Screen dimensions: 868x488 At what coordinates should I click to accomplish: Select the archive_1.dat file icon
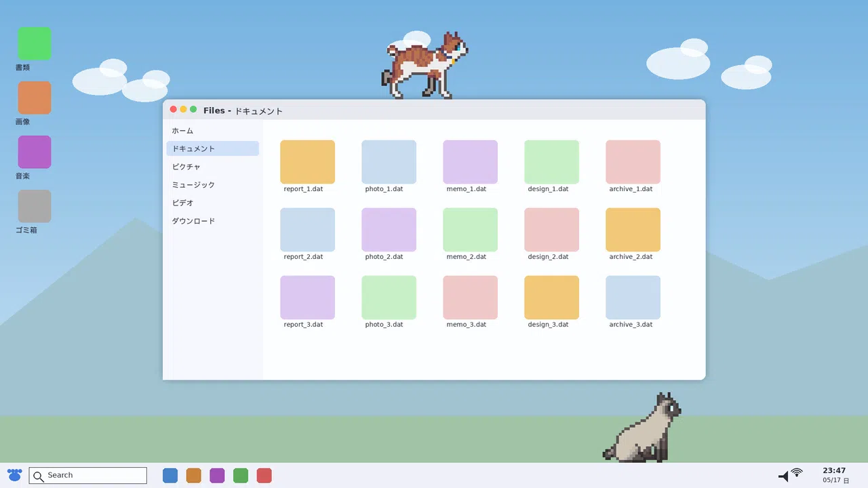[633, 162]
